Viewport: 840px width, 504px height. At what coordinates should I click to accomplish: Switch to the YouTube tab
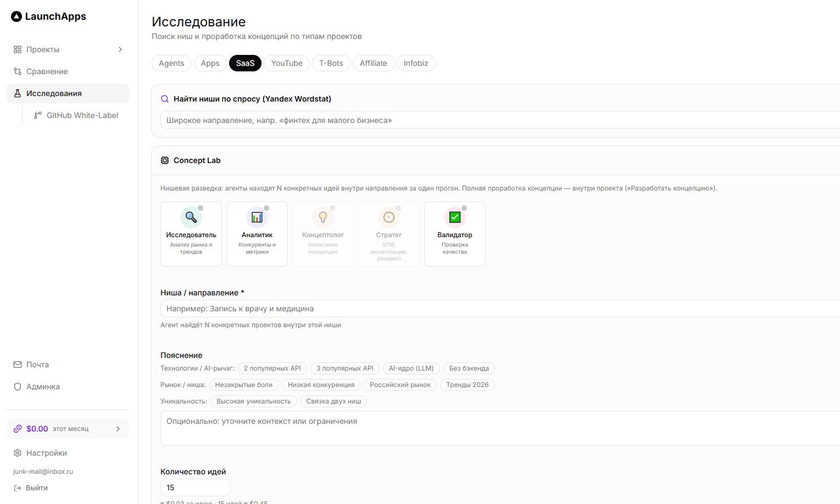pos(287,63)
